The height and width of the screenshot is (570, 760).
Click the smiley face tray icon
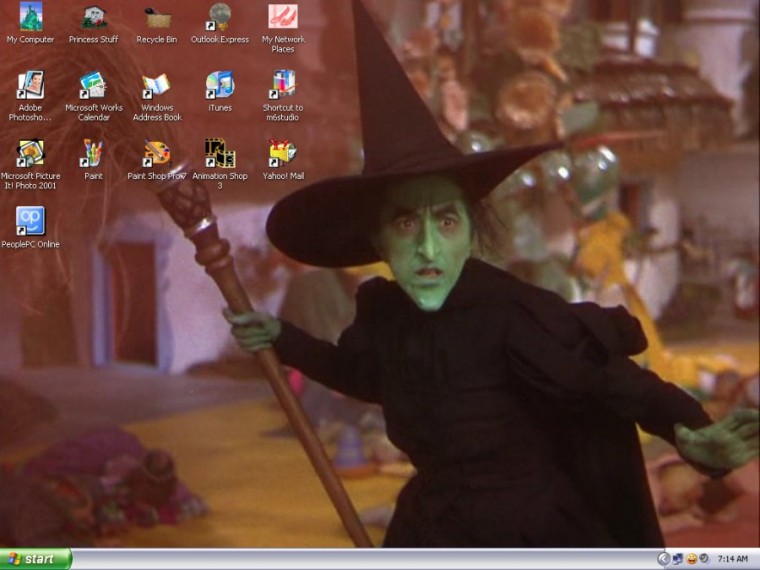click(x=692, y=559)
